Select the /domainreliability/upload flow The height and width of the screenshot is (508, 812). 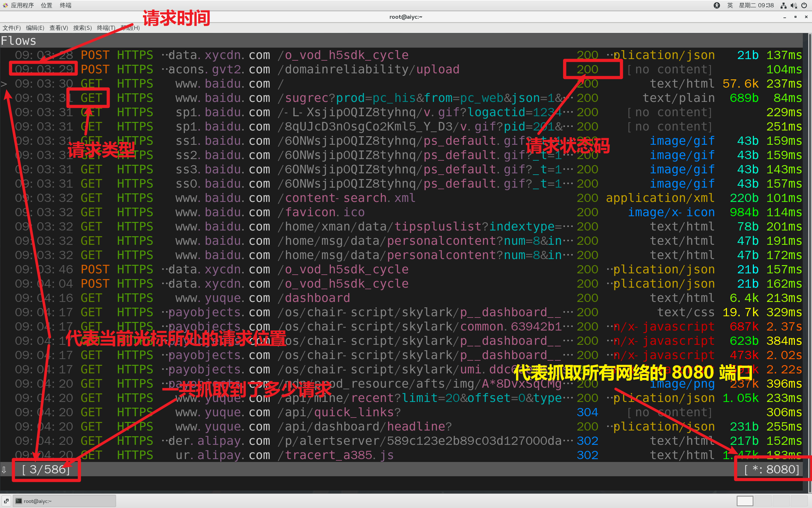(401, 69)
